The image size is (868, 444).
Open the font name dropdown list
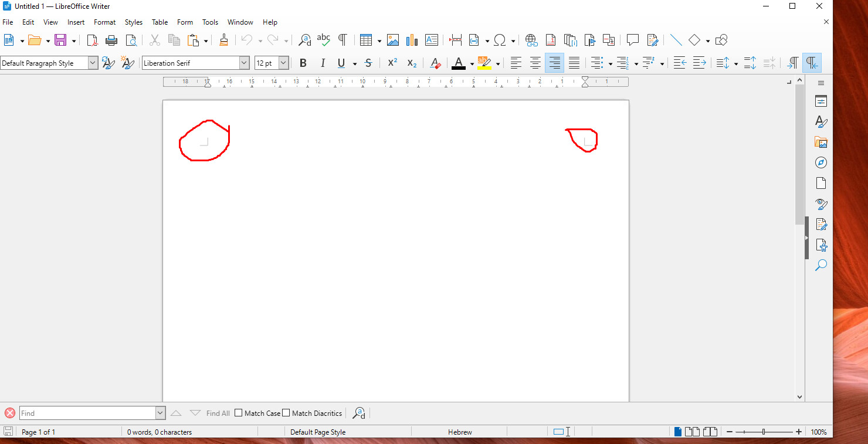tap(244, 63)
